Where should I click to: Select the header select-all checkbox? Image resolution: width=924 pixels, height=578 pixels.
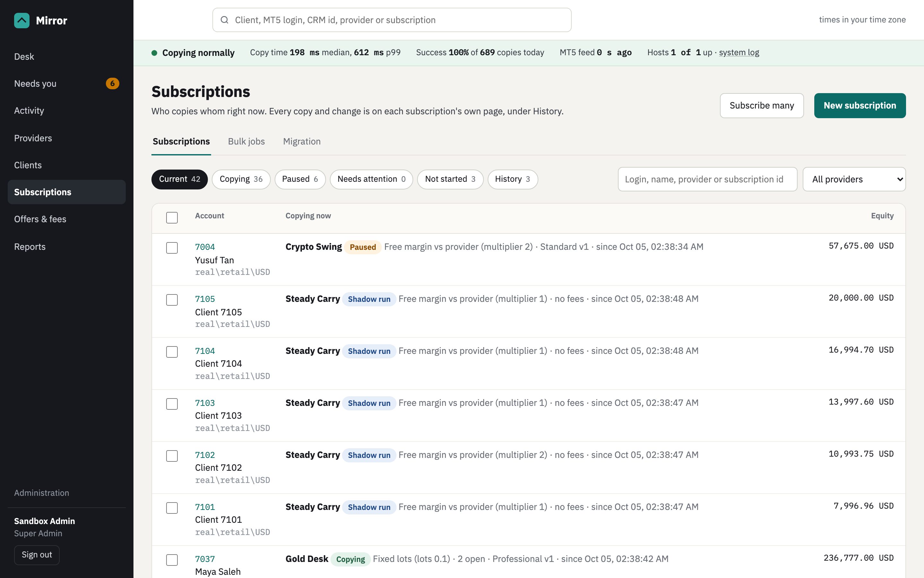click(x=172, y=217)
